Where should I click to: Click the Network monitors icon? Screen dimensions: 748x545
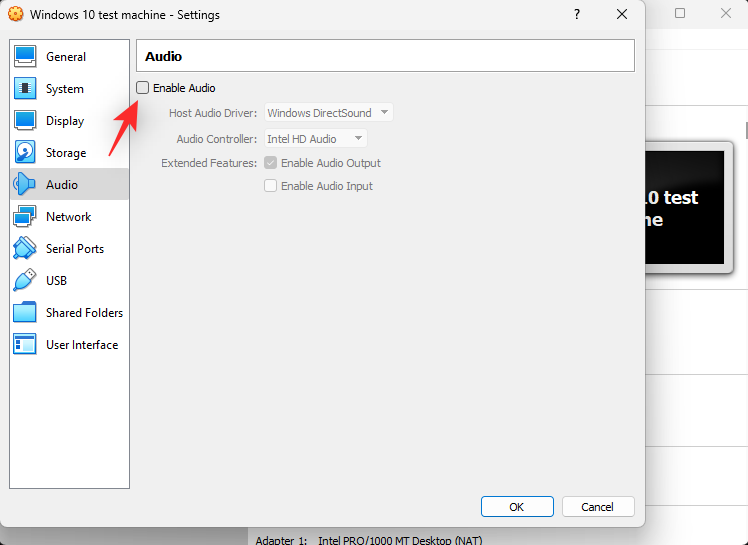pos(25,216)
